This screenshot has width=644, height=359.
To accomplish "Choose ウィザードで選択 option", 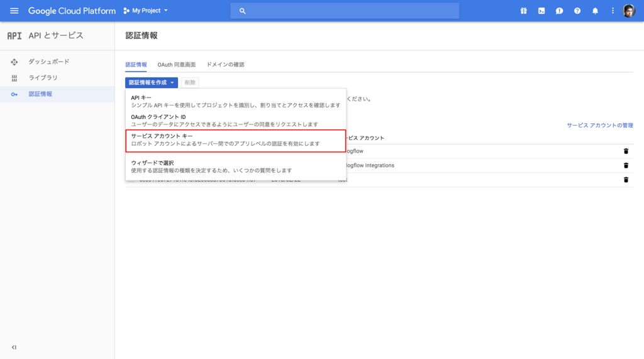I will [236, 167].
